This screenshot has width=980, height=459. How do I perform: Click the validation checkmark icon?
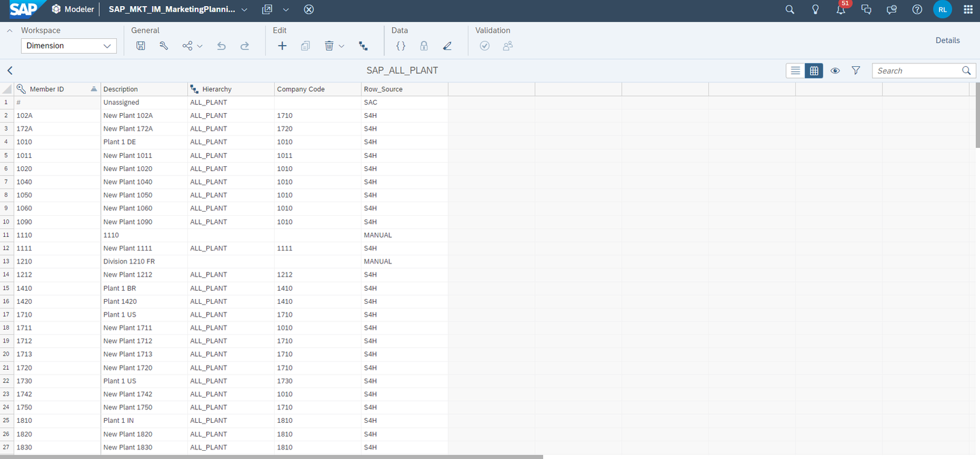tap(485, 46)
